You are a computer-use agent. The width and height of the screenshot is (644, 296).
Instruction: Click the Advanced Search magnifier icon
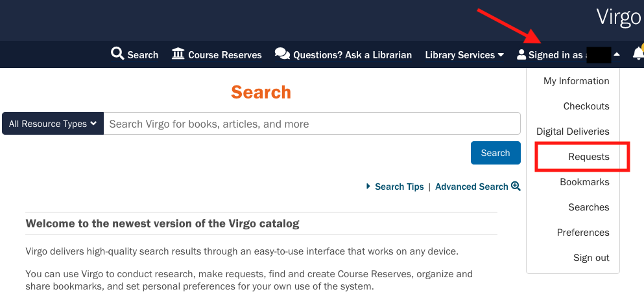coord(516,186)
